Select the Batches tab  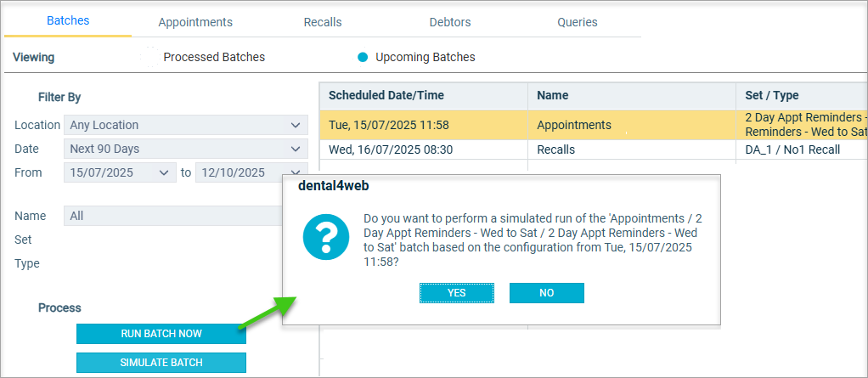[68, 21]
